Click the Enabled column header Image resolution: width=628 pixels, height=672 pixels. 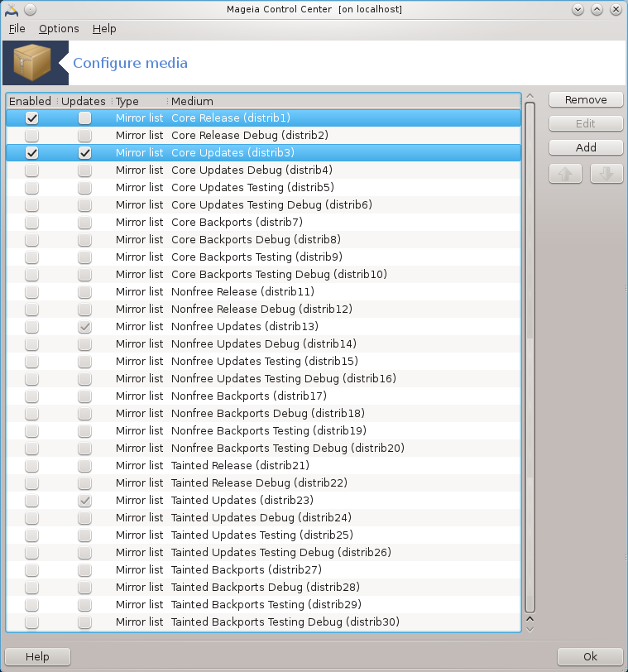pos(30,101)
